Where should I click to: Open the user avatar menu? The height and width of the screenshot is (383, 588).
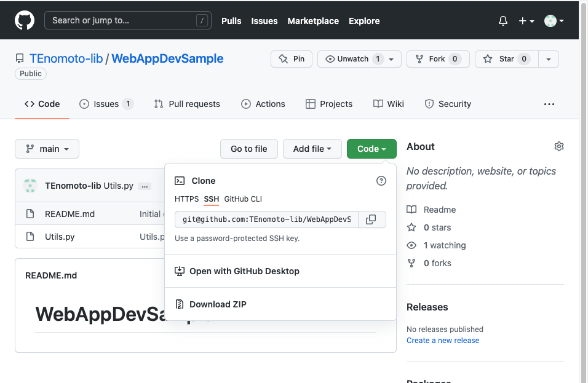(x=554, y=21)
